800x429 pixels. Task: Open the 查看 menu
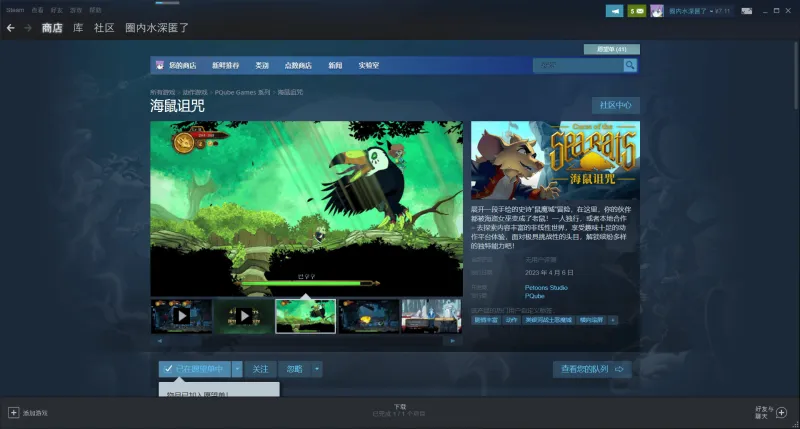(37, 10)
